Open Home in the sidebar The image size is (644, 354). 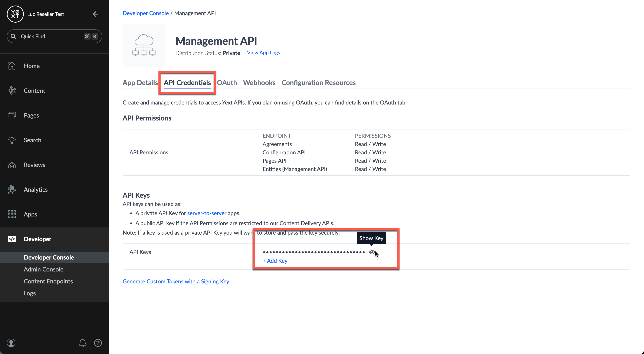[55, 66]
